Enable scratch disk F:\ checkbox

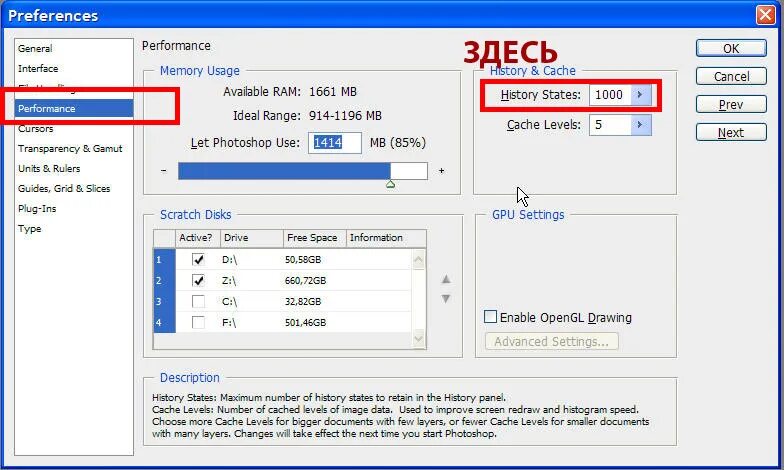click(x=198, y=322)
